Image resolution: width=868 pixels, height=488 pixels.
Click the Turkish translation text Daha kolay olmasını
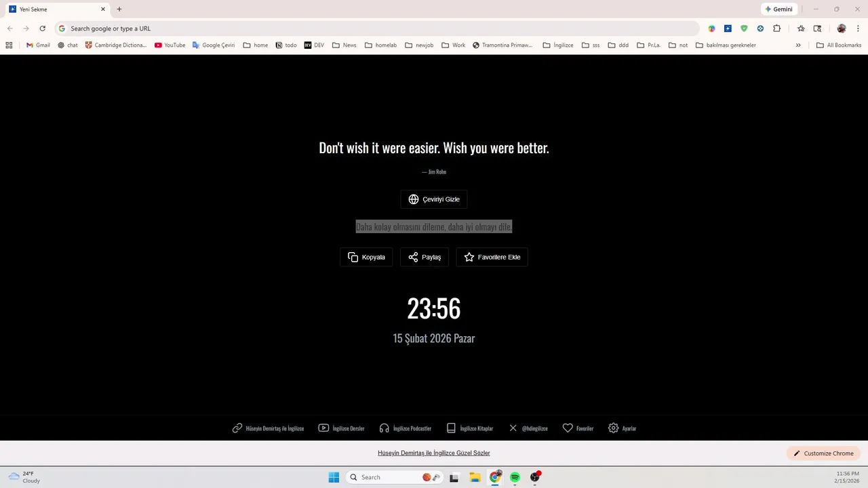(x=434, y=226)
